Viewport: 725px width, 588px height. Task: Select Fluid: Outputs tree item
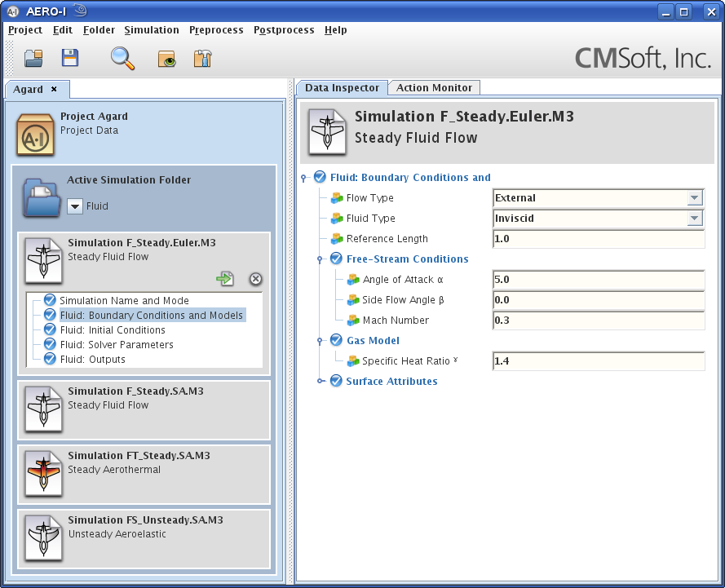coord(93,359)
